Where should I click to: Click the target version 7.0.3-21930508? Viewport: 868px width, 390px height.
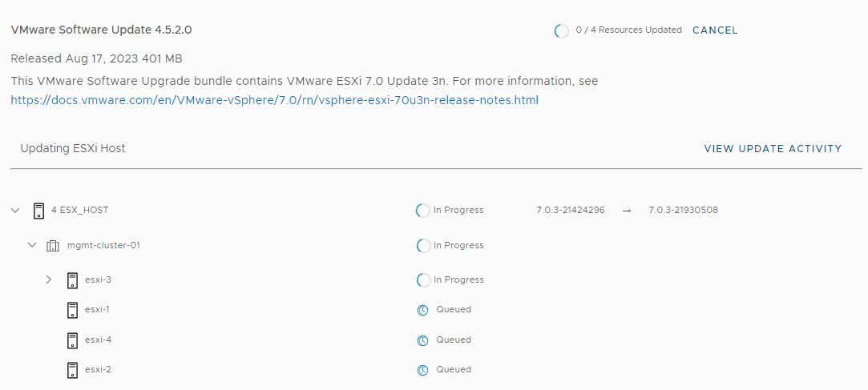[683, 211]
